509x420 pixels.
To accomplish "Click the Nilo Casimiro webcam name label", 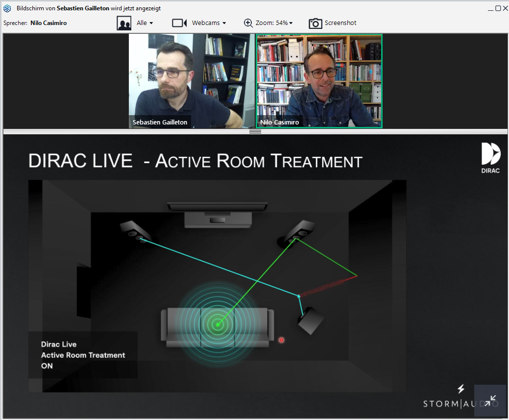I will coord(280,122).
